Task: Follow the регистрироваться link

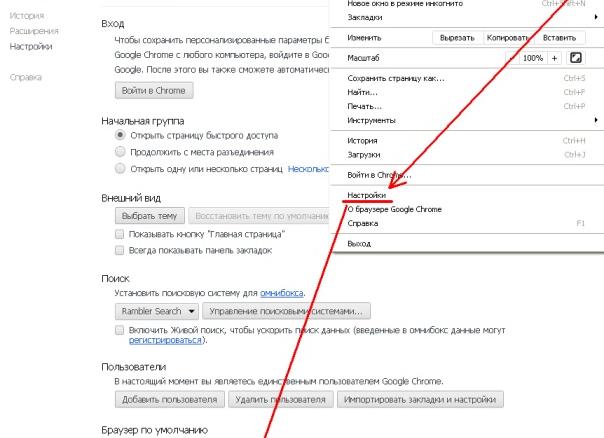Action: (x=165, y=340)
